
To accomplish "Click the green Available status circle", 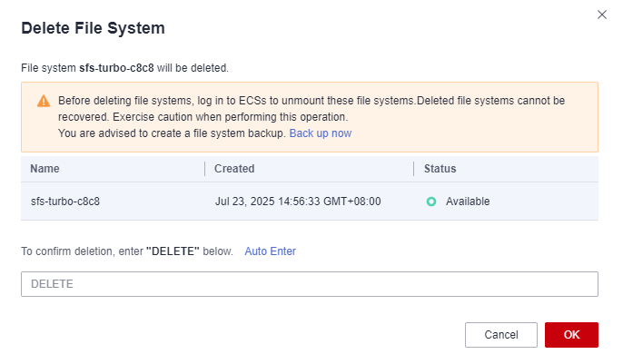I will tap(431, 202).
